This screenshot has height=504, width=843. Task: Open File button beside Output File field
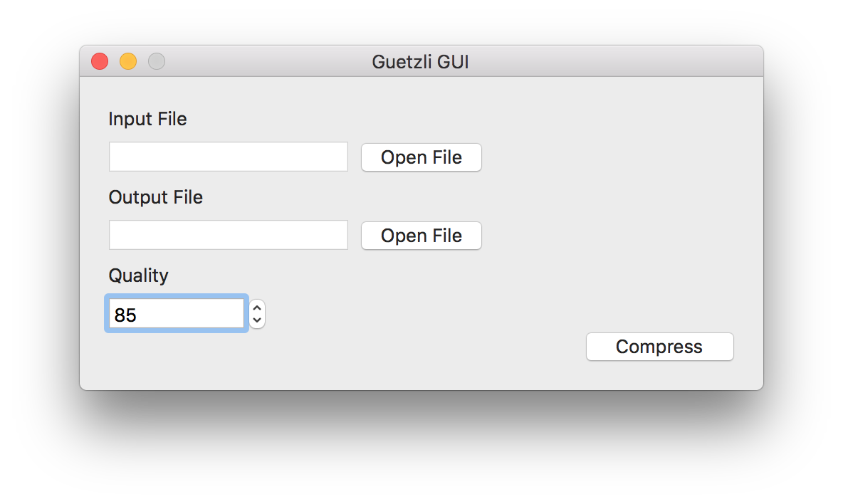(421, 236)
